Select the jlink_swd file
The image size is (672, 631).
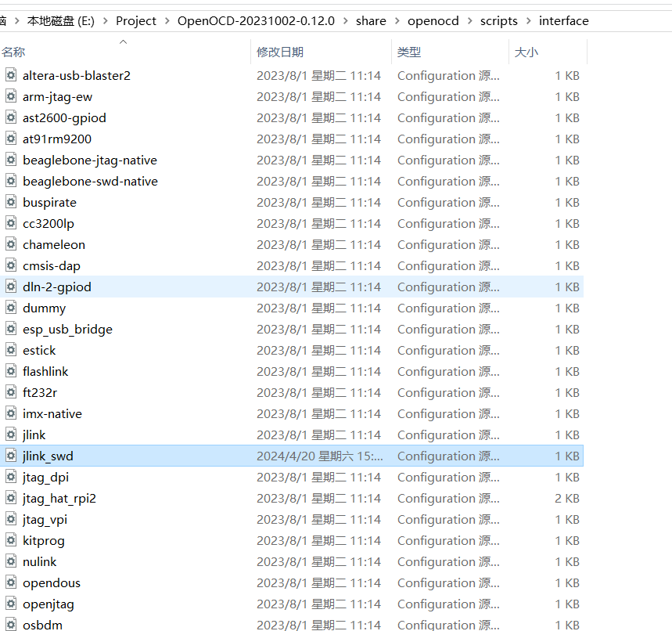click(x=48, y=456)
